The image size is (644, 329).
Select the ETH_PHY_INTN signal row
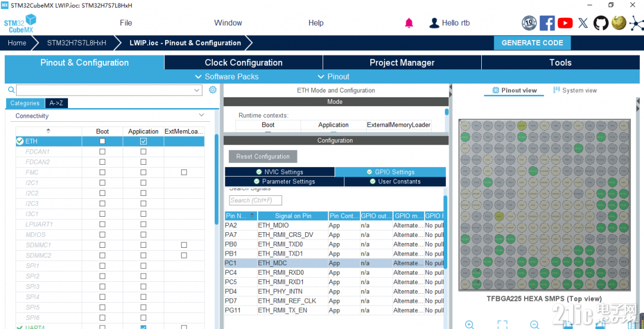pos(334,291)
